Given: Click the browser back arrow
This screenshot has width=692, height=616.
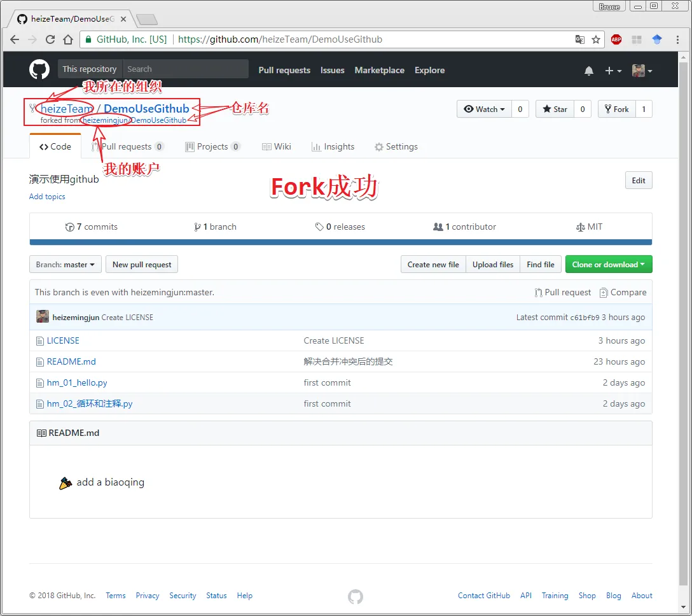Looking at the screenshot, I should coord(15,39).
